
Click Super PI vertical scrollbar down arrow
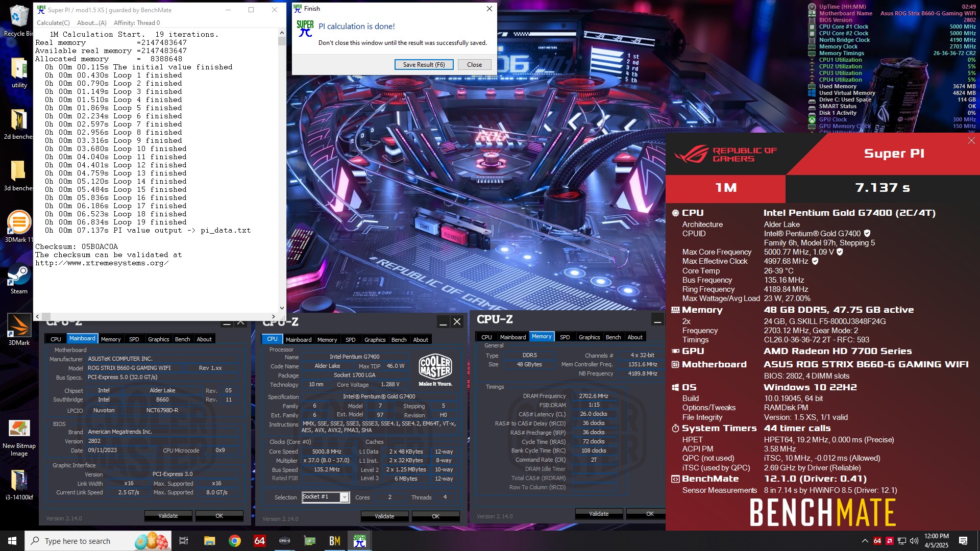tap(282, 308)
